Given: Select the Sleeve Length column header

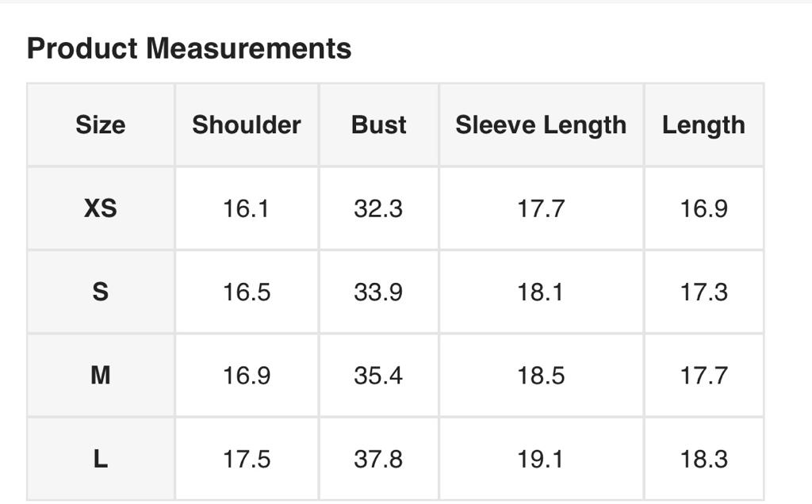Looking at the screenshot, I should 541,125.
